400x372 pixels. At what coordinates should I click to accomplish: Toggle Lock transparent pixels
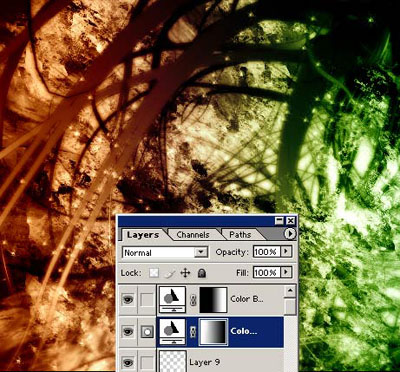click(x=153, y=273)
